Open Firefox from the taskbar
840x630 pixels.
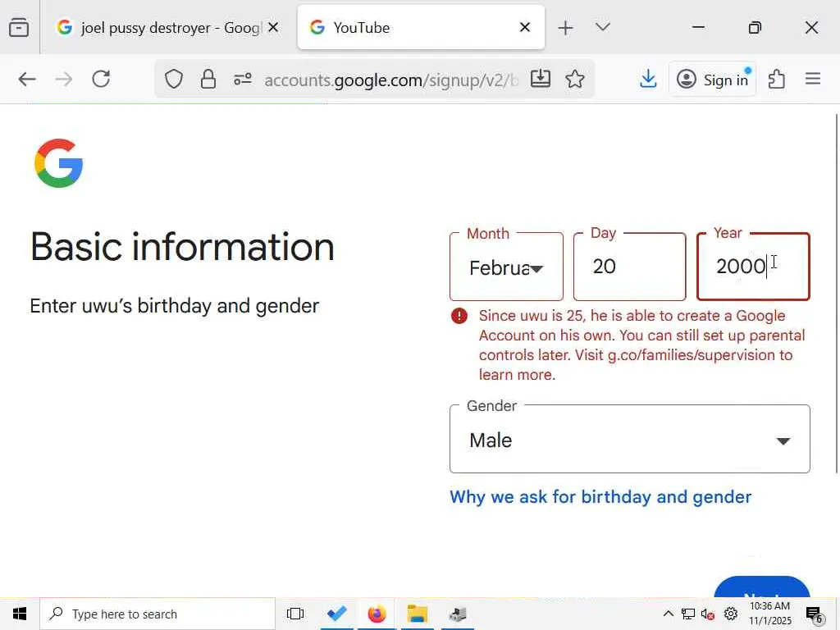[x=377, y=614]
